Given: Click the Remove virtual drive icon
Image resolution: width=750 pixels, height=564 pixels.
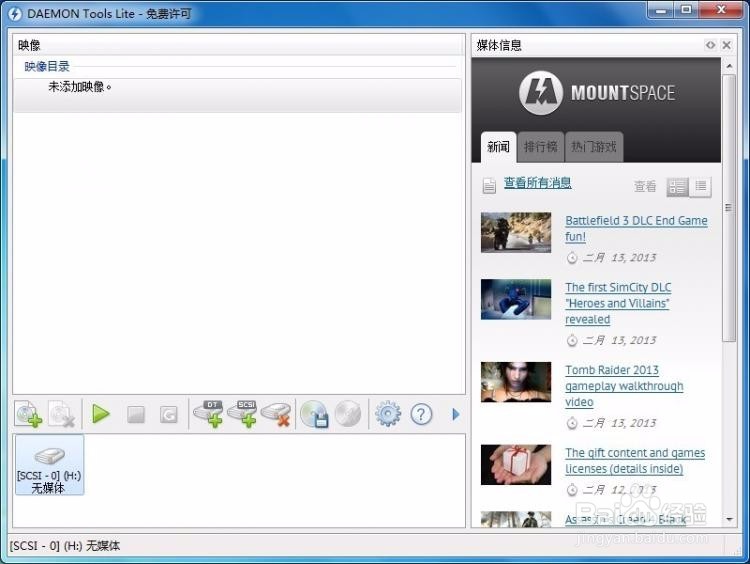Looking at the screenshot, I should click(276, 414).
